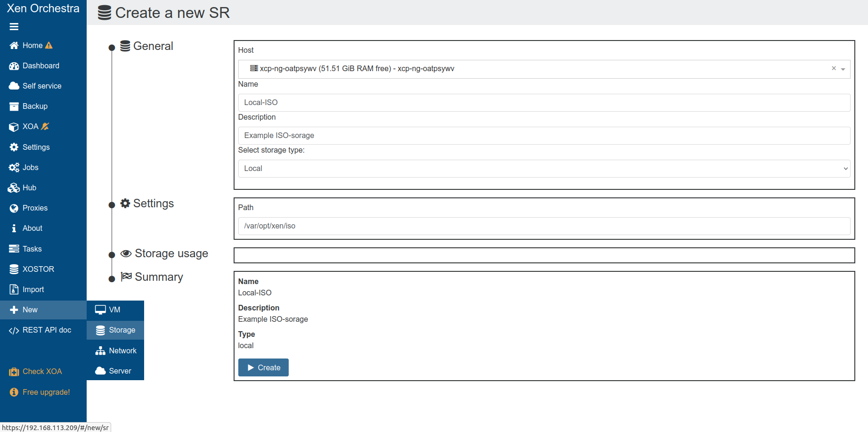Focus the Name input field
The image size is (868, 432).
[x=544, y=103]
